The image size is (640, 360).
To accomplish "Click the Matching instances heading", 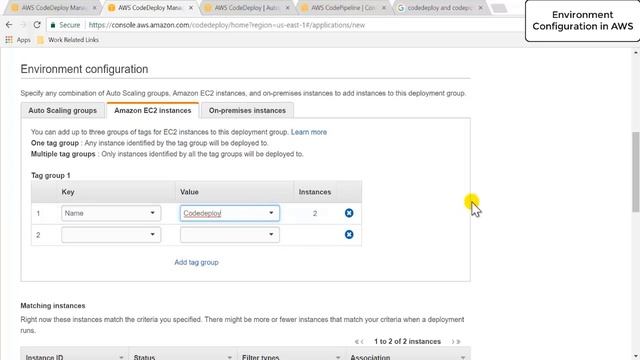I will coord(53,306).
